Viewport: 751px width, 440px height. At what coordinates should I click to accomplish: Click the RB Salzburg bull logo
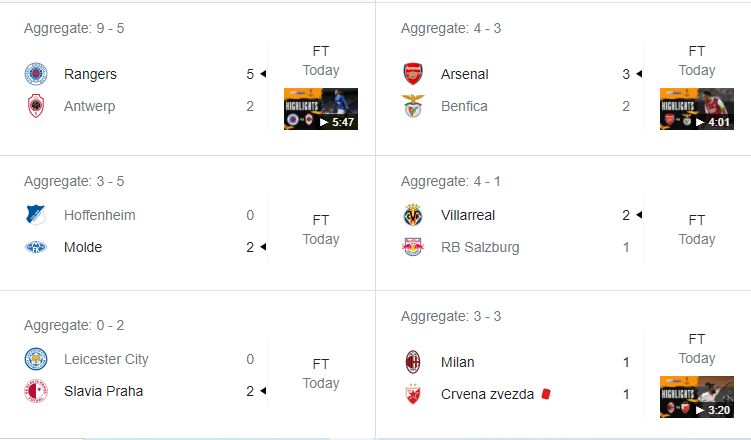(413, 247)
